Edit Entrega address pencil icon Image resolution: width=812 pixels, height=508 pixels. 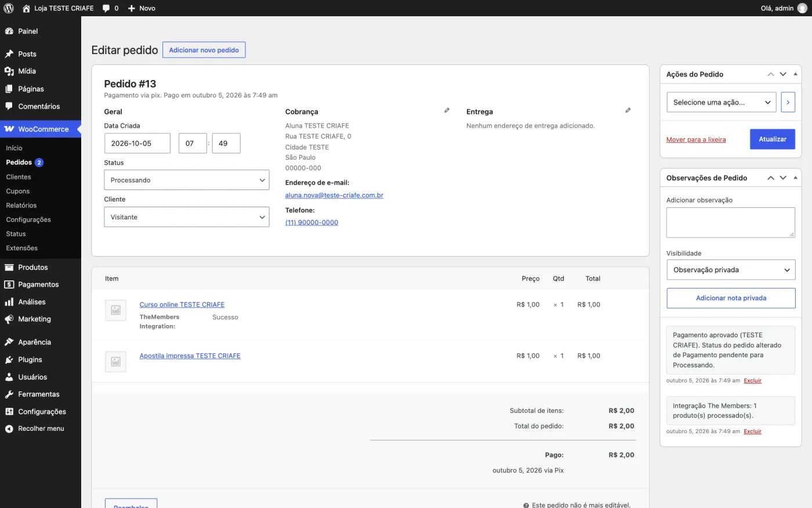coord(628,110)
